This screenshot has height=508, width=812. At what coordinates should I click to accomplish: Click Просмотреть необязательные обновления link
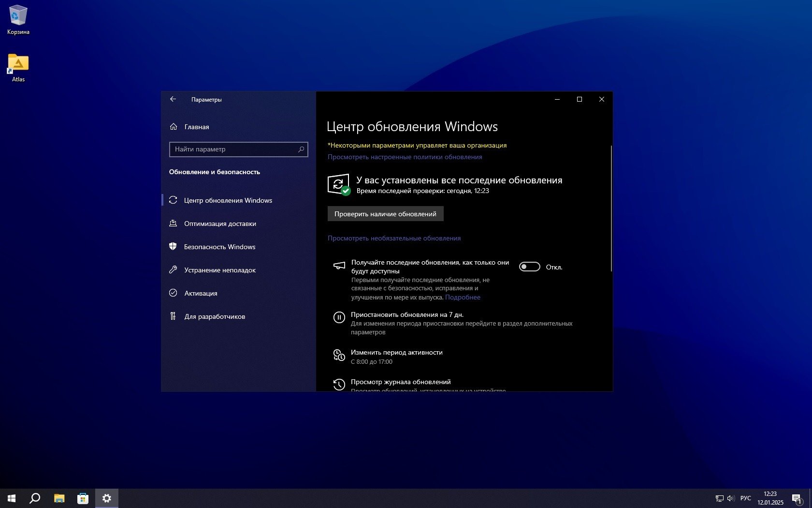(394, 238)
